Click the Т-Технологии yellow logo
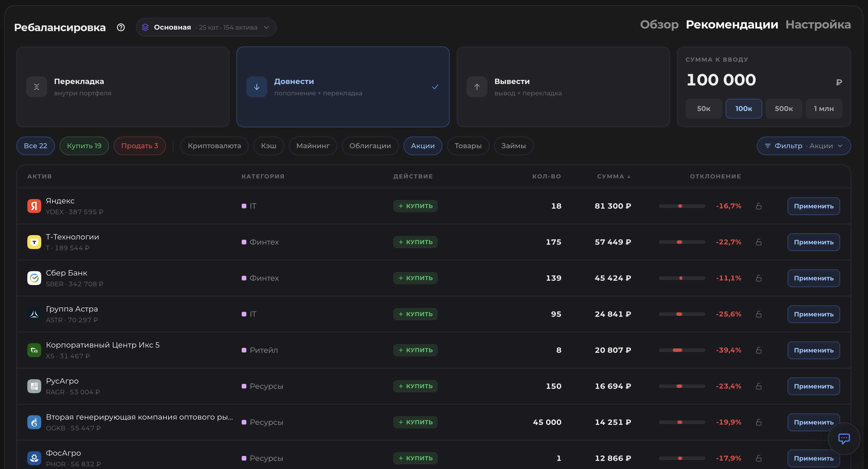The image size is (868, 469). 34,242
